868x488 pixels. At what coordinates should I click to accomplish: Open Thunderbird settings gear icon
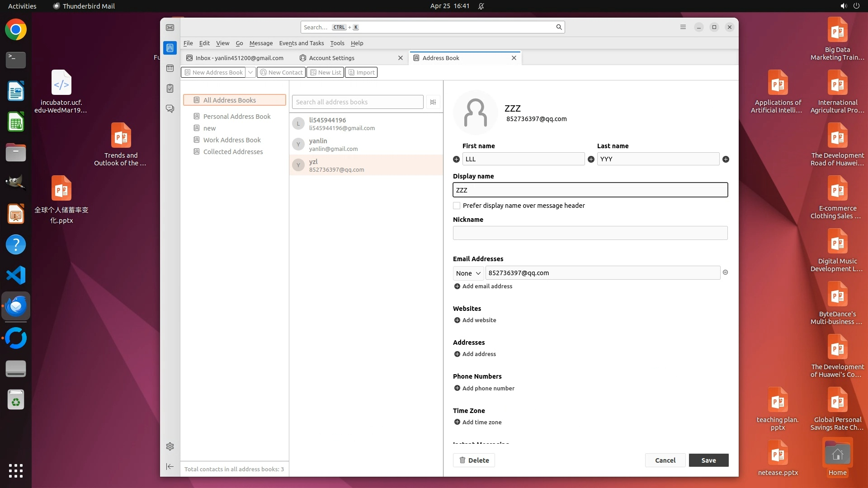click(x=170, y=446)
